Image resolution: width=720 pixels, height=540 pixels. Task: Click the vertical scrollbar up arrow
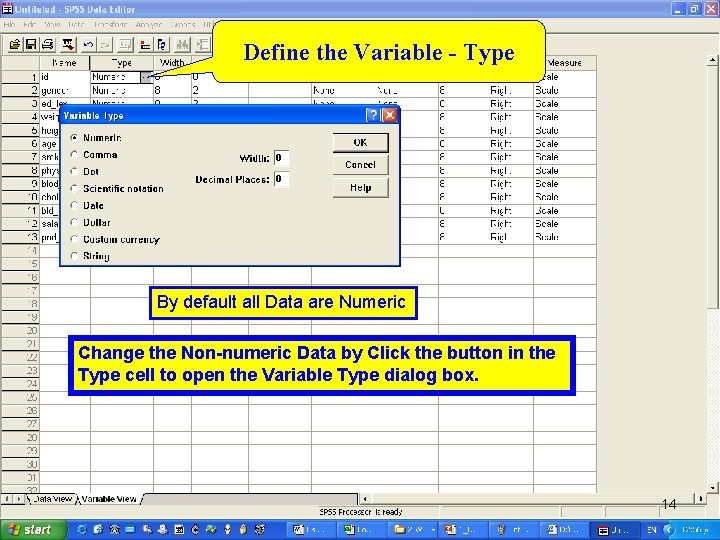pos(712,60)
